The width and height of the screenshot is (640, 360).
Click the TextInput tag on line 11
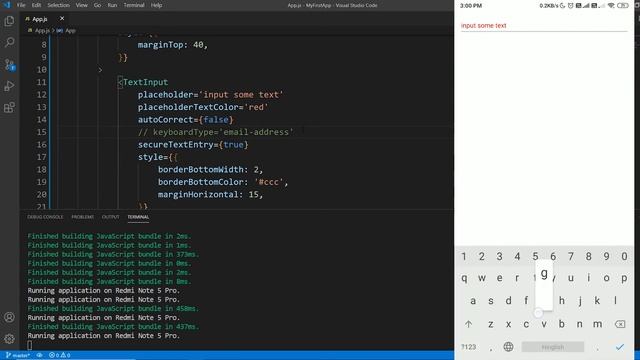point(143,82)
